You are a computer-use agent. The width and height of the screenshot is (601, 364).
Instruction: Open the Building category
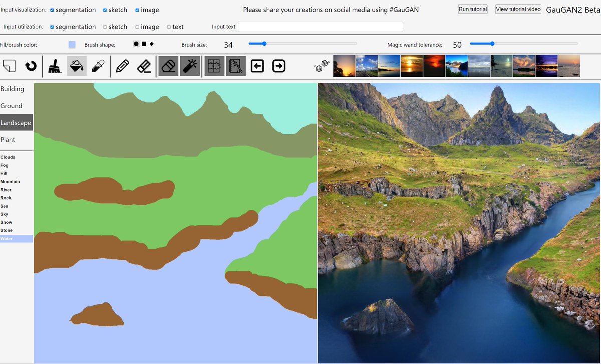click(x=16, y=89)
